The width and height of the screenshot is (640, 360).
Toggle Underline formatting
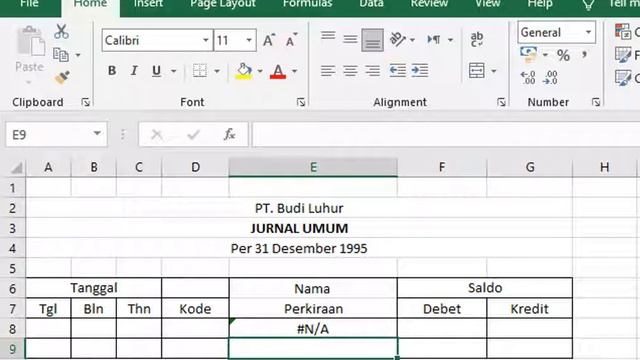[156, 71]
